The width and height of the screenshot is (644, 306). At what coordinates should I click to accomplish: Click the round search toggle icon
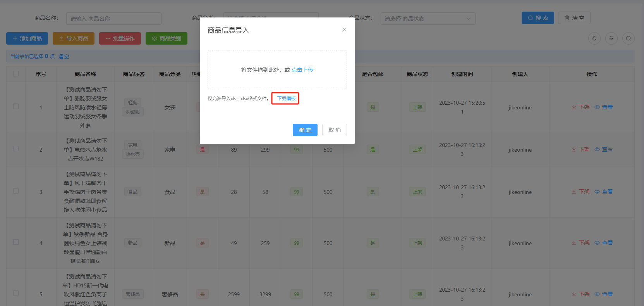pyautogui.click(x=628, y=38)
